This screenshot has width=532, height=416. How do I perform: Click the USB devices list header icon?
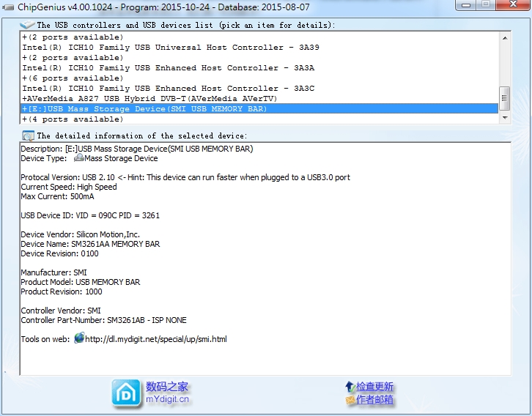tap(27, 24)
